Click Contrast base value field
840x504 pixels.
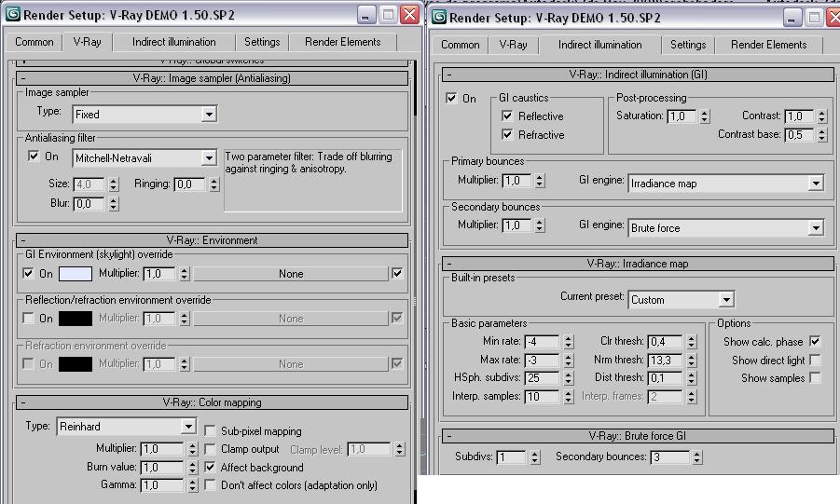(799, 135)
